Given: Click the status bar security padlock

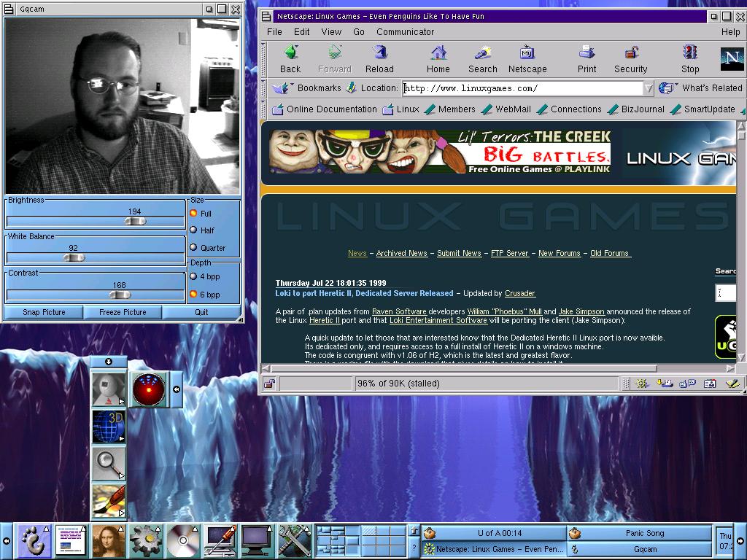Looking at the screenshot, I should (x=269, y=384).
